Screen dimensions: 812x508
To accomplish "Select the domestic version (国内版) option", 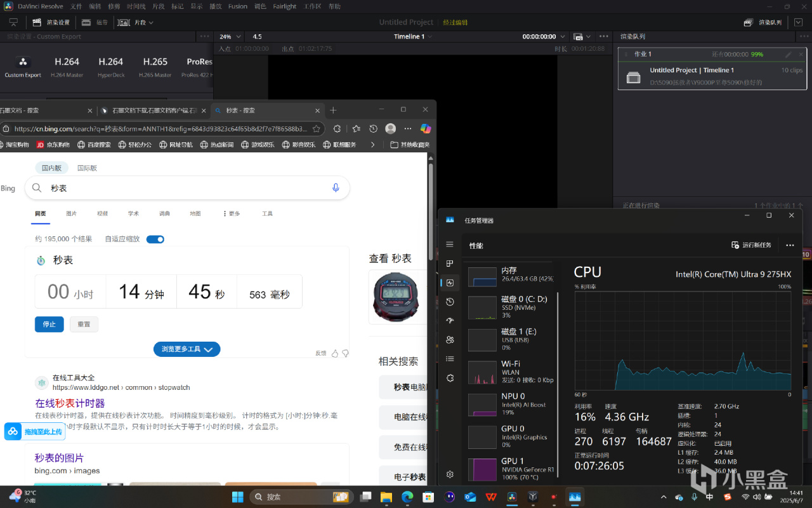I will tap(51, 168).
